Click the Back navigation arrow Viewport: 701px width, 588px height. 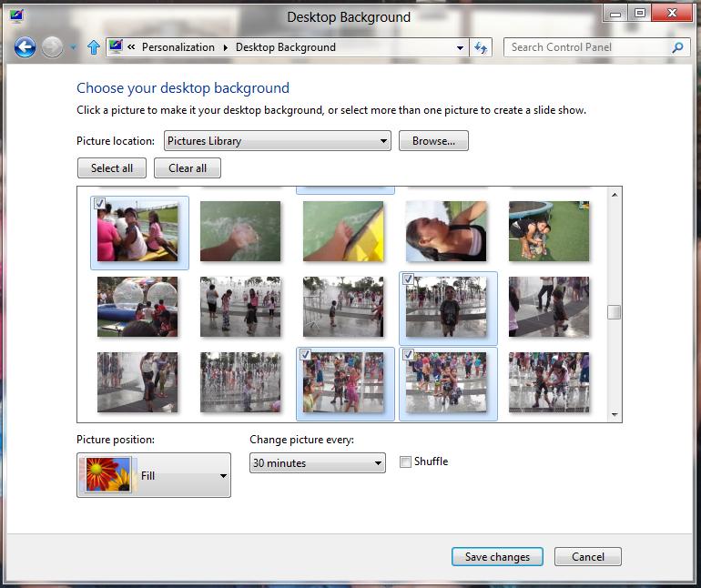[25, 47]
